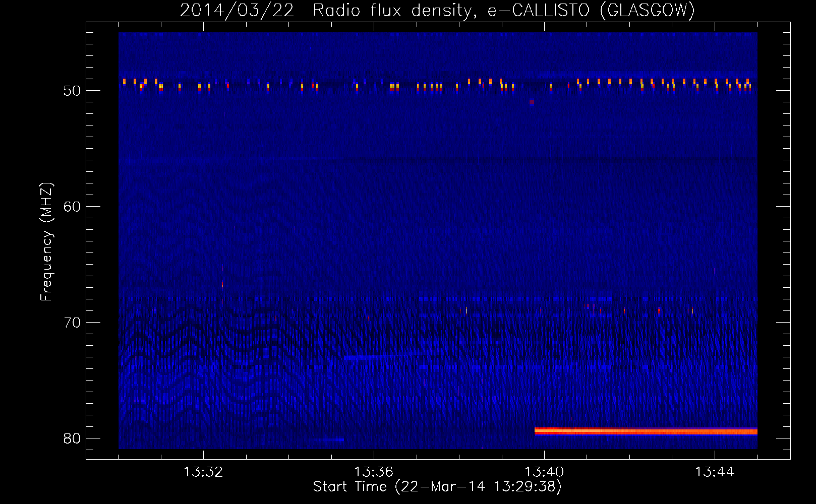Image resolution: width=816 pixels, height=504 pixels.
Task: Click the 13:40 time tick label
Action: point(544,472)
